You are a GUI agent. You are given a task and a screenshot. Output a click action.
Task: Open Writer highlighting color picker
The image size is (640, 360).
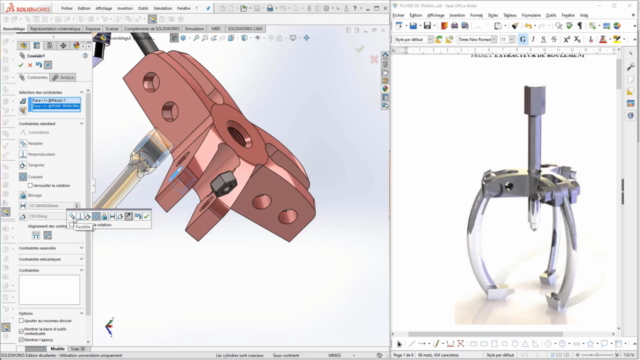[x=617, y=39]
